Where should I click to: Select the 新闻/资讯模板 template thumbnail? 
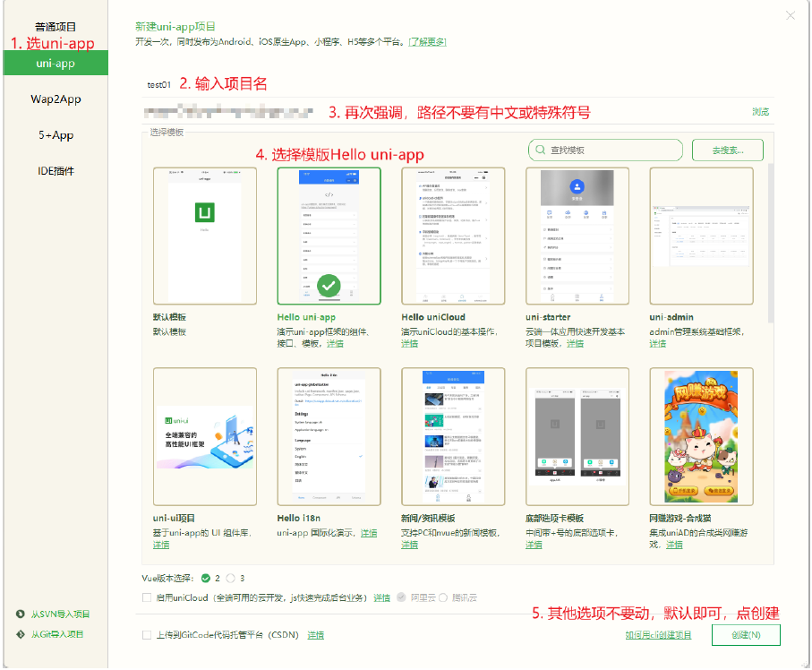tap(453, 436)
